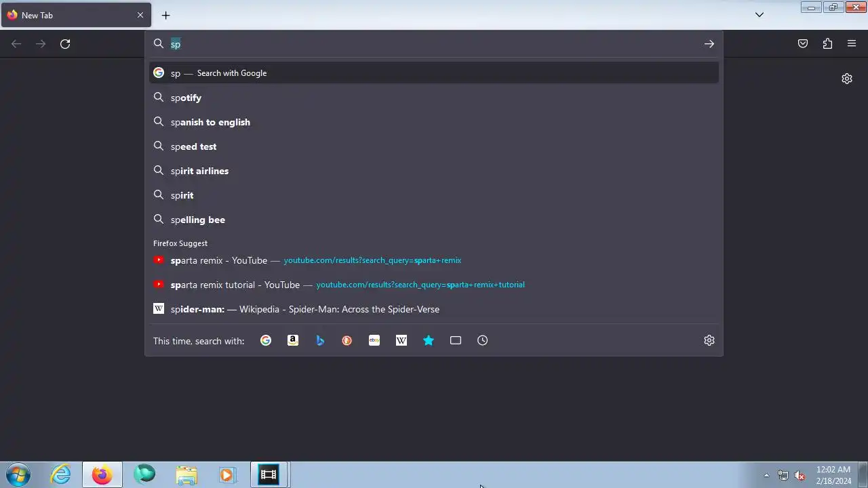
Task: Choose the Bing search shortcut icon
Action: point(320,340)
